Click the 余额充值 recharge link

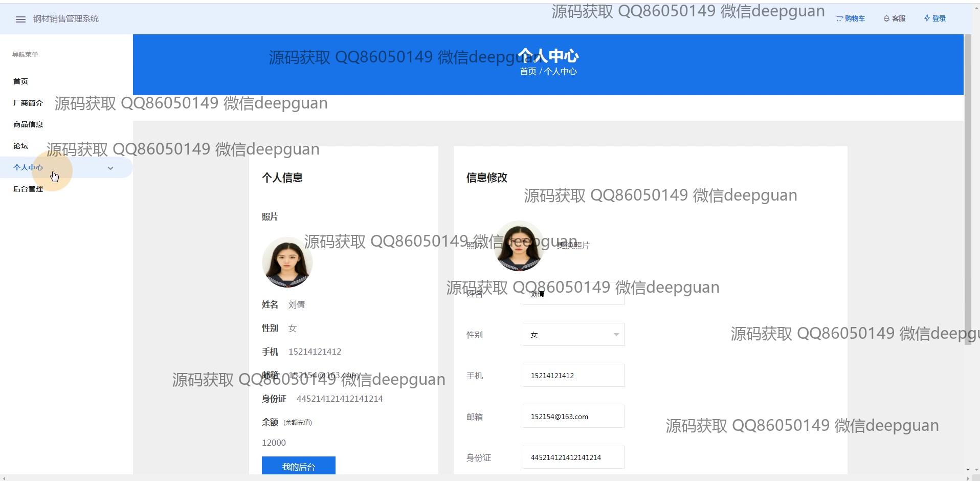coord(298,422)
